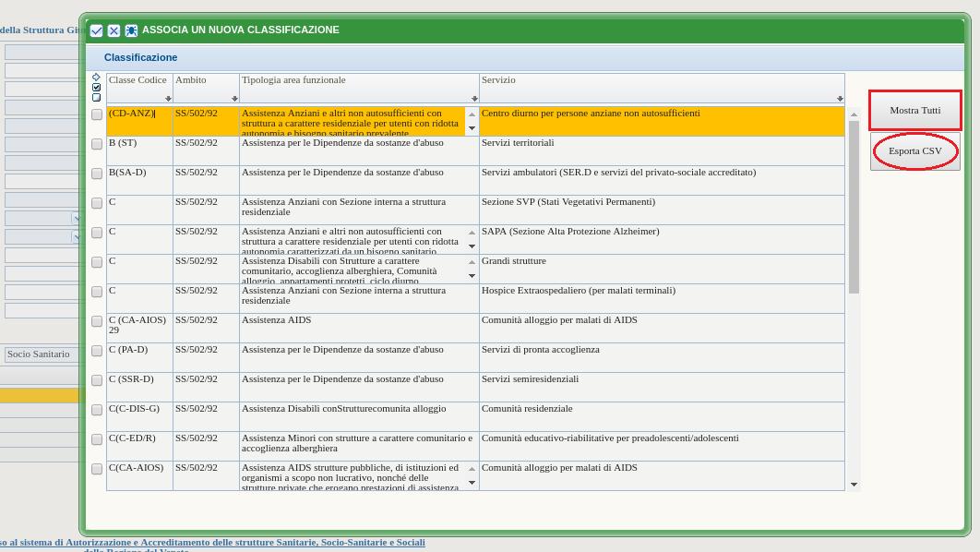
Task: Click the confirm checkmark icon in dialog title bar
Action: point(96,30)
